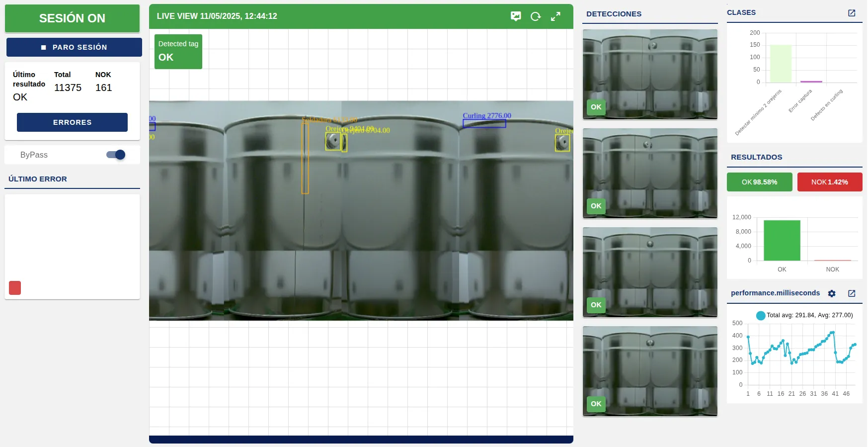Click the NOK count 161
This screenshot has width=868, height=447.
[104, 88]
